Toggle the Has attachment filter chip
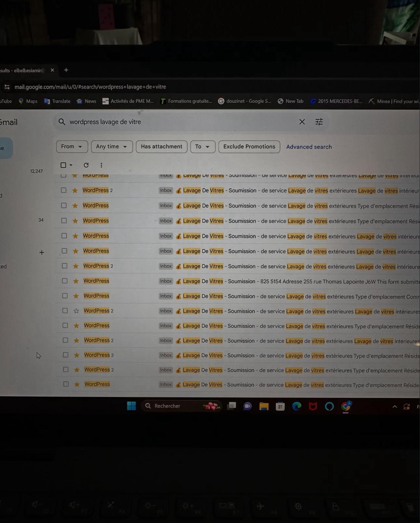The width and height of the screenshot is (420, 523). coord(162,147)
